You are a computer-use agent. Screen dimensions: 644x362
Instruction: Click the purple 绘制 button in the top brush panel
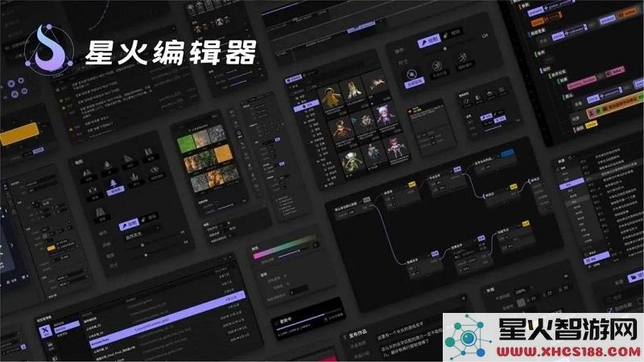pyautogui.click(x=429, y=42)
